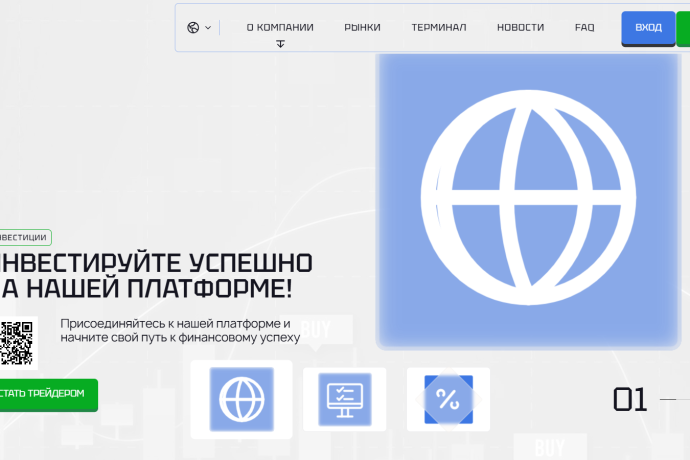The image size is (690, 460).
Task: Expand the language dropdown chevron
Action: (208, 28)
